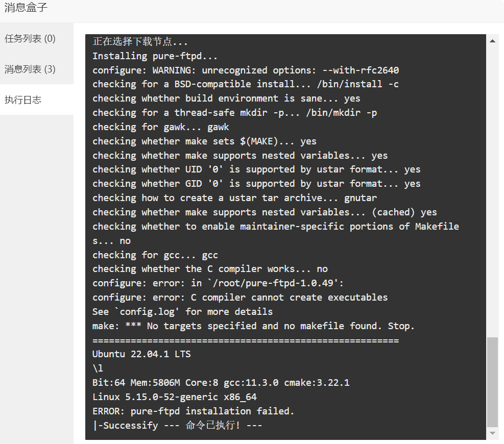Click the 'checking for gcc... gcc' line
The height and width of the screenshot is (444, 504).
[x=155, y=255]
